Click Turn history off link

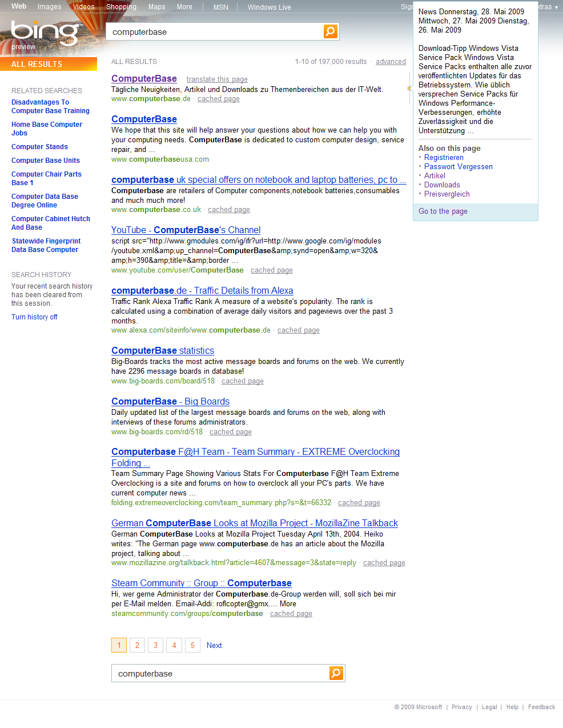tap(34, 317)
